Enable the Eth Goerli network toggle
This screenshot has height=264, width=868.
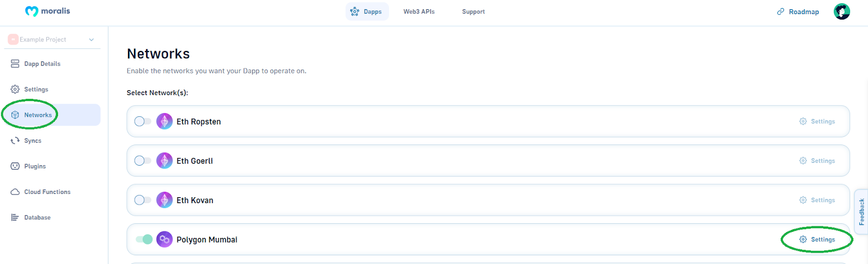click(x=143, y=160)
